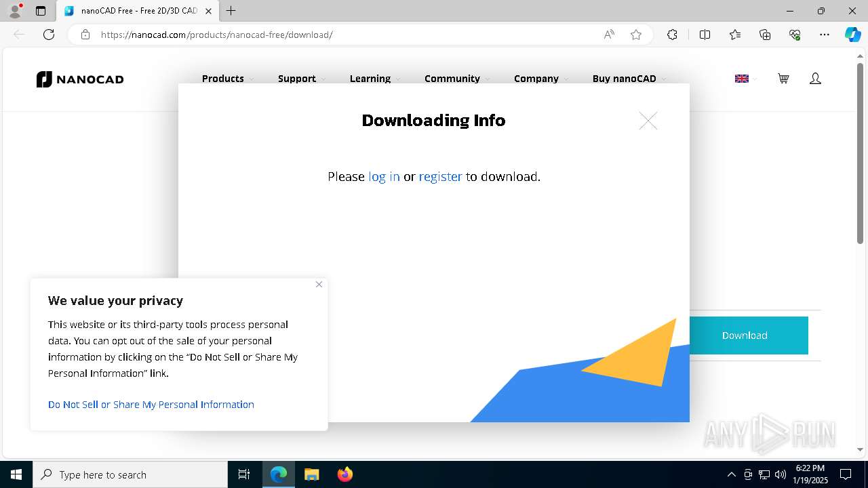
Task: Open browser Extensions icon
Action: coord(672,35)
